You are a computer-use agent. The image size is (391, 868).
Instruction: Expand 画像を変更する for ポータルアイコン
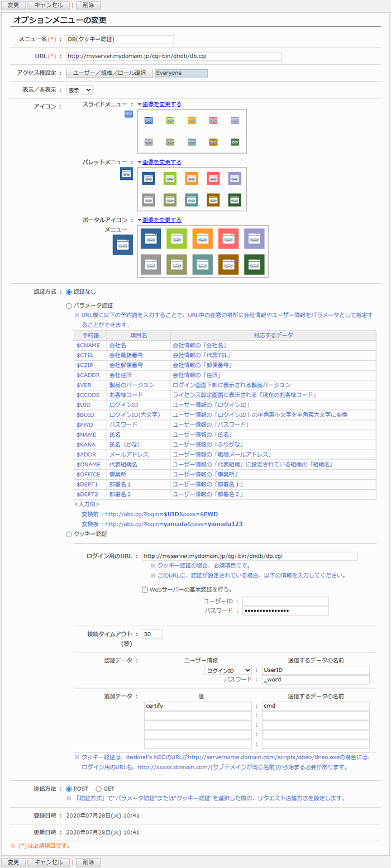pyautogui.click(x=161, y=220)
